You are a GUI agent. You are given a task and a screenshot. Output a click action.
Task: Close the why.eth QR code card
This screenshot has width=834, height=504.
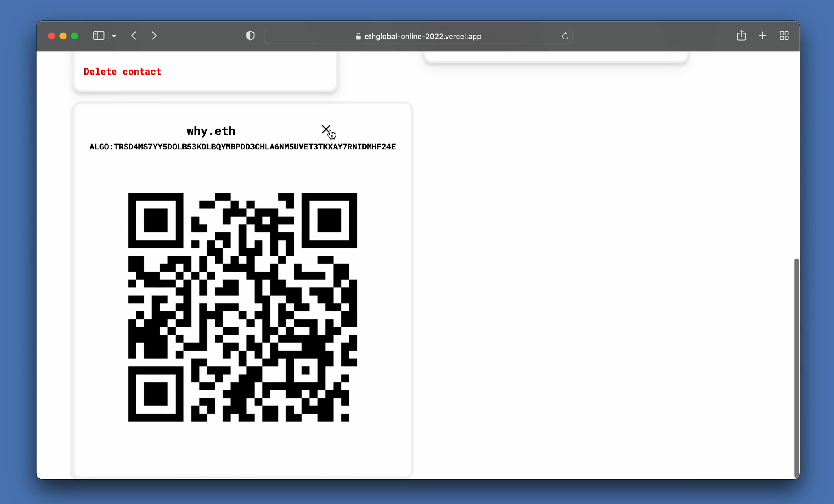click(x=326, y=129)
